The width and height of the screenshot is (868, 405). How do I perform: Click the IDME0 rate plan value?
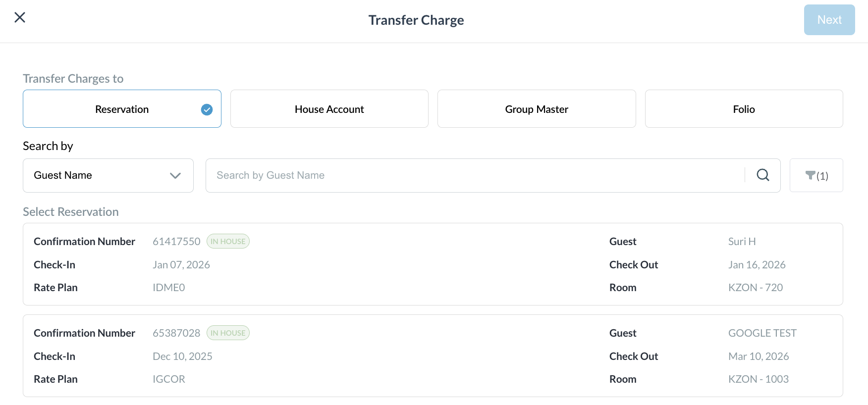[168, 288]
